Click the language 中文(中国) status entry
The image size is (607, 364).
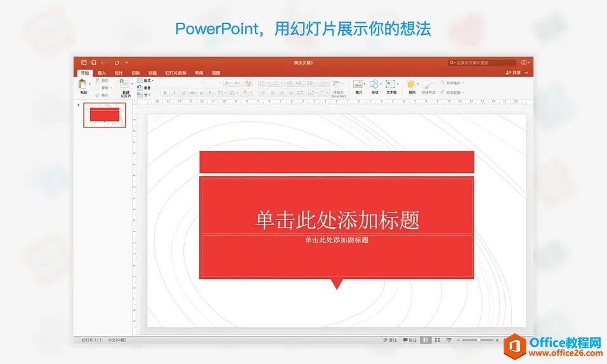pos(117,340)
